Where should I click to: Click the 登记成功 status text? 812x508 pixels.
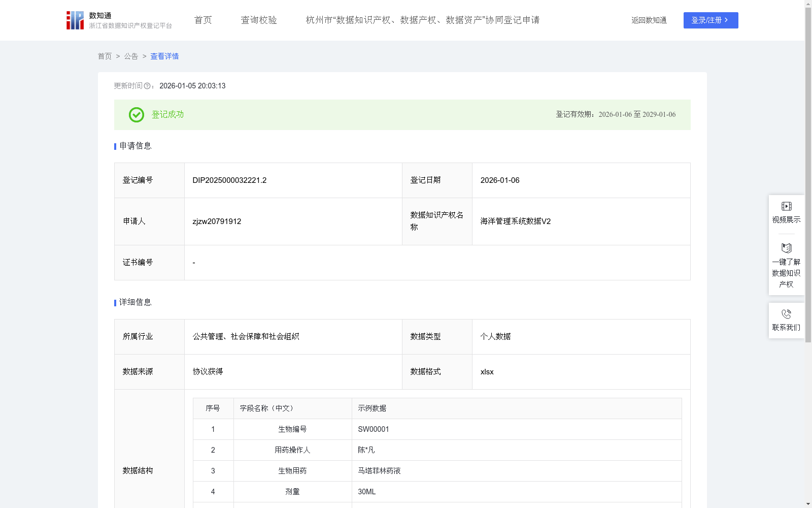pos(167,115)
